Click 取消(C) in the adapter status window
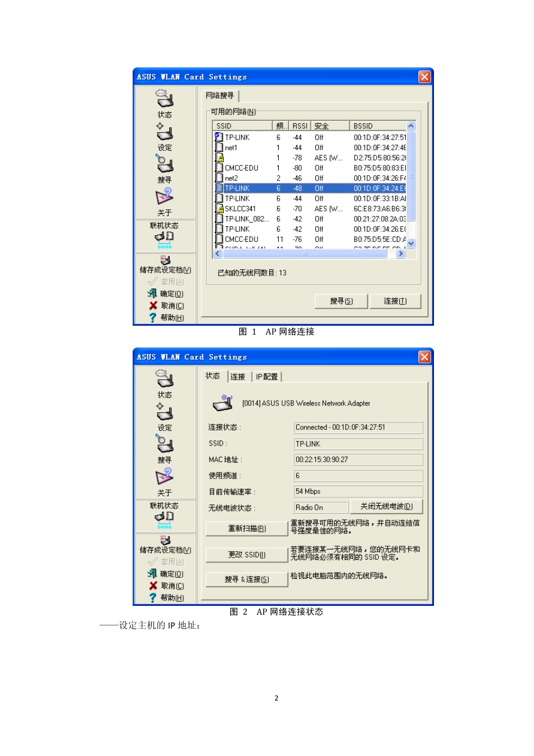This screenshot has width=534, height=756. click(x=166, y=586)
